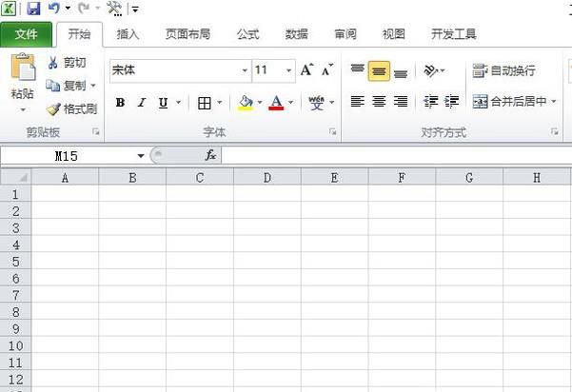Viewport: 572px width, 392px height.
Task: Click the Name Box showing M15
Action: pos(68,156)
